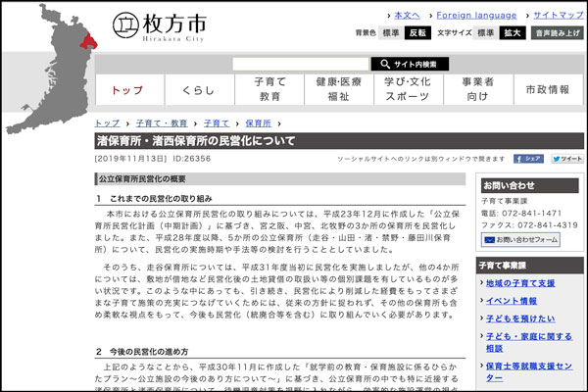This screenshot has width=588, height=392.
Task: Click 保育所 in the breadcrumb
Action: pyautogui.click(x=258, y=123)
